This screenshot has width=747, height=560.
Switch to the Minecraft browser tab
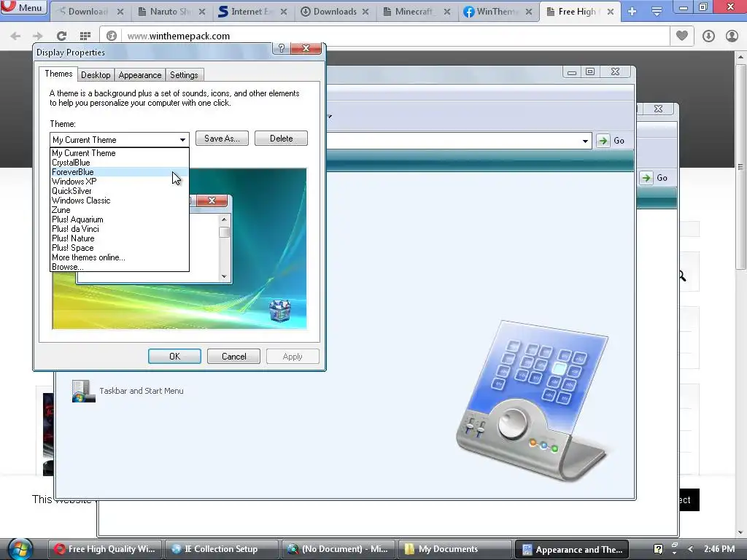point(417,12)
